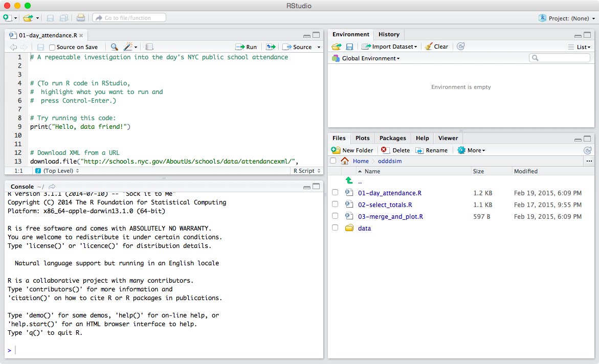The image size is (599, 364).
Task: Click the Save icon in main toolbar
Action: pos(50,17)
